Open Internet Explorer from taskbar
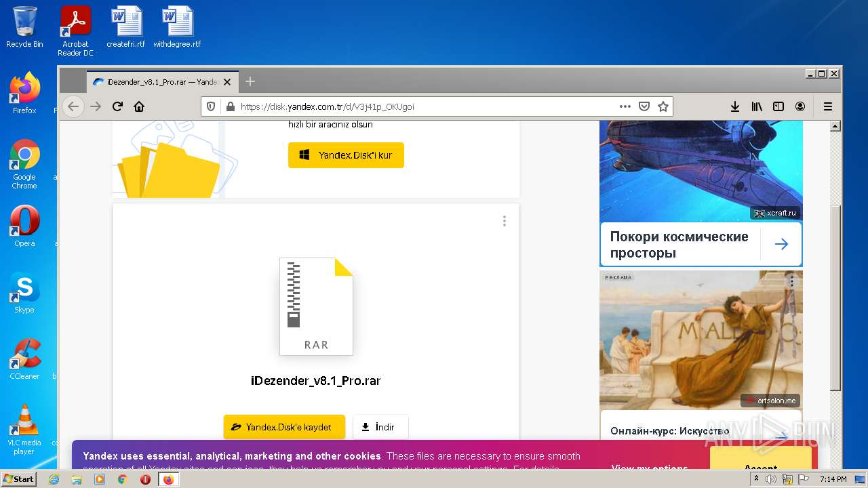The image size is (868, 488). click(54, 479)
